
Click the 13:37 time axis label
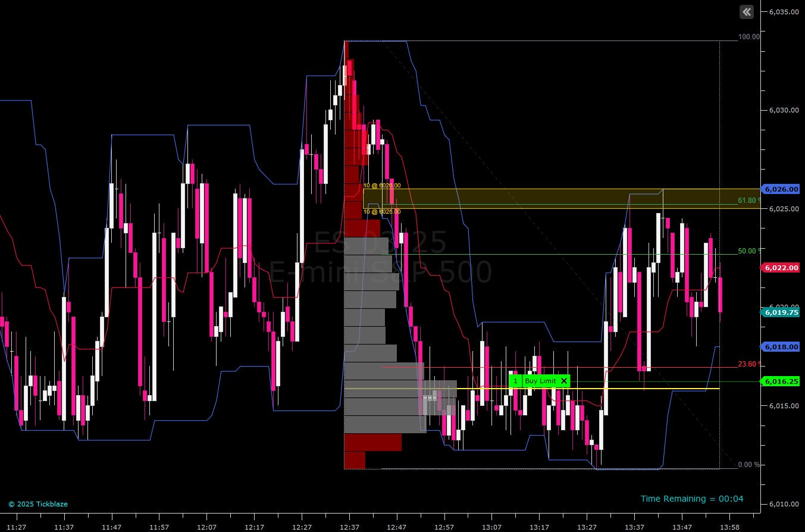635,527
